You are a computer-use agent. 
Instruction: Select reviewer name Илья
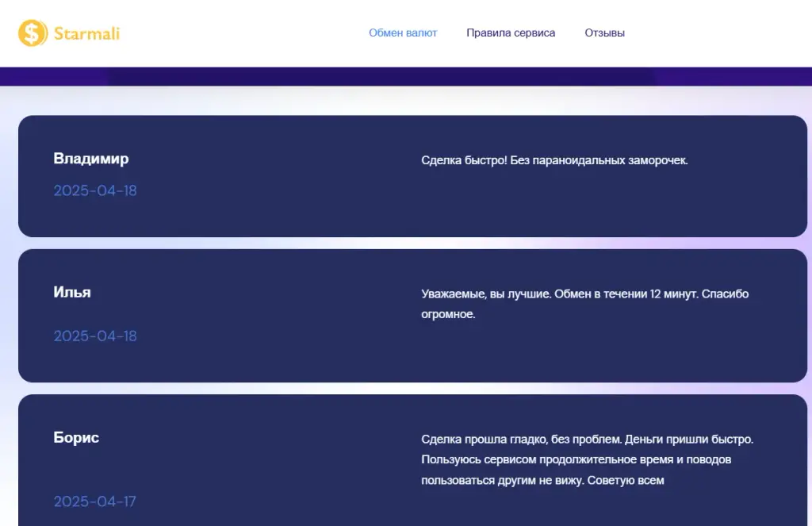pyautogui.click(x=72, y=292)
